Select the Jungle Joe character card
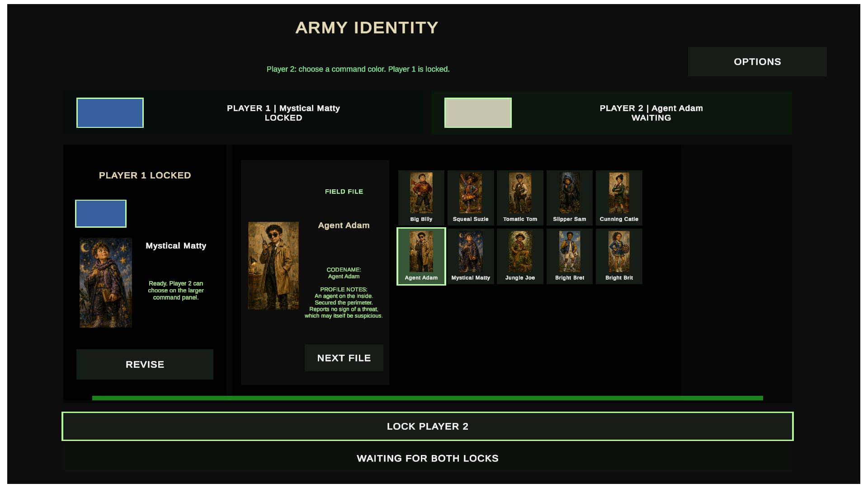 (520, 256)
